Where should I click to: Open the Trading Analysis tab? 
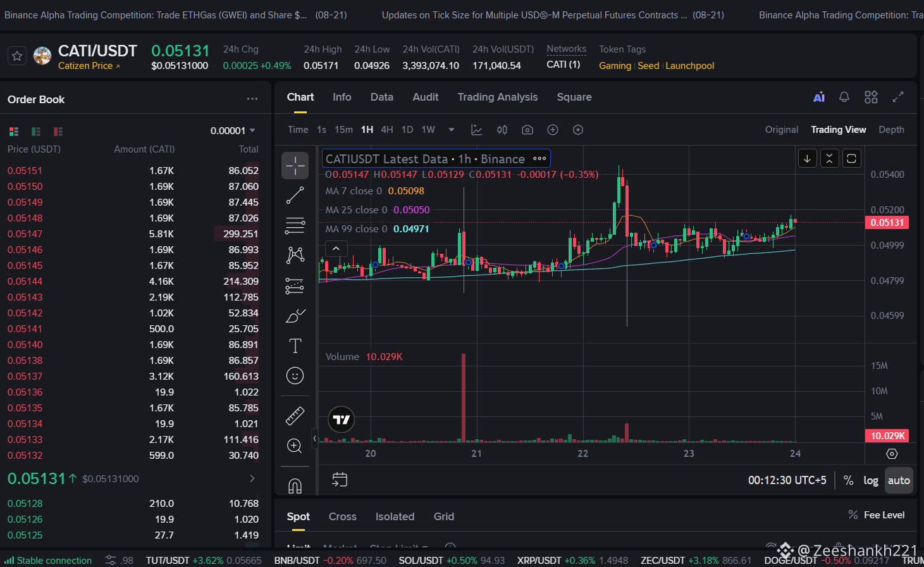[x=498, y=97]
